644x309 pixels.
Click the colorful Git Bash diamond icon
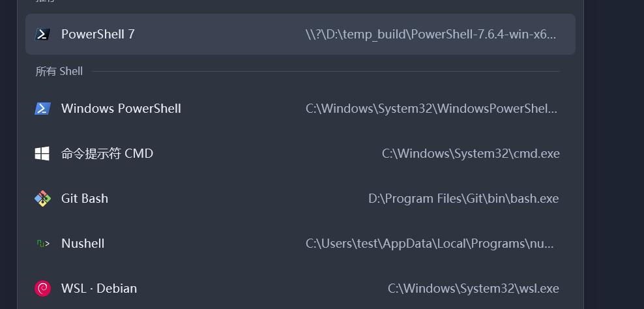pos(42,198)
